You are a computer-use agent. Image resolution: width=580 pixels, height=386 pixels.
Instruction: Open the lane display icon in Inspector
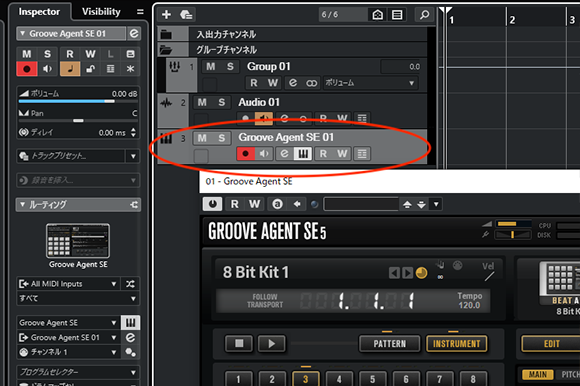(x=110, y=69)
